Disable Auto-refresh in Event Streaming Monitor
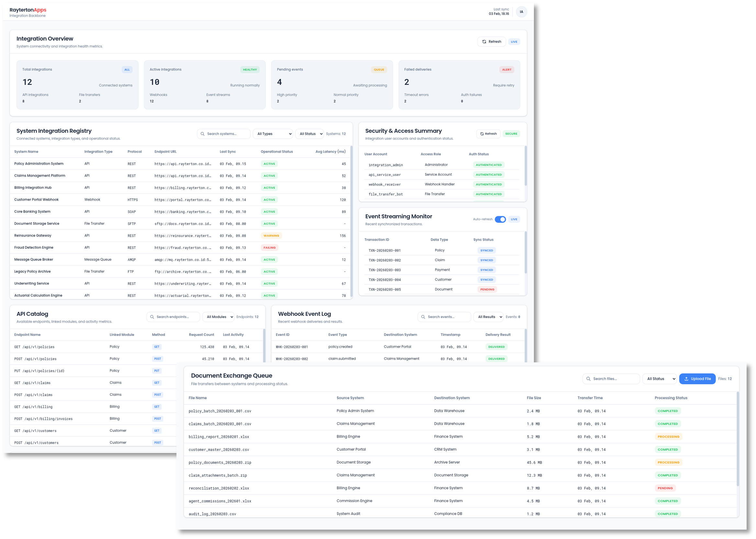This screenshot has height=539, width=756. point(500,219)
